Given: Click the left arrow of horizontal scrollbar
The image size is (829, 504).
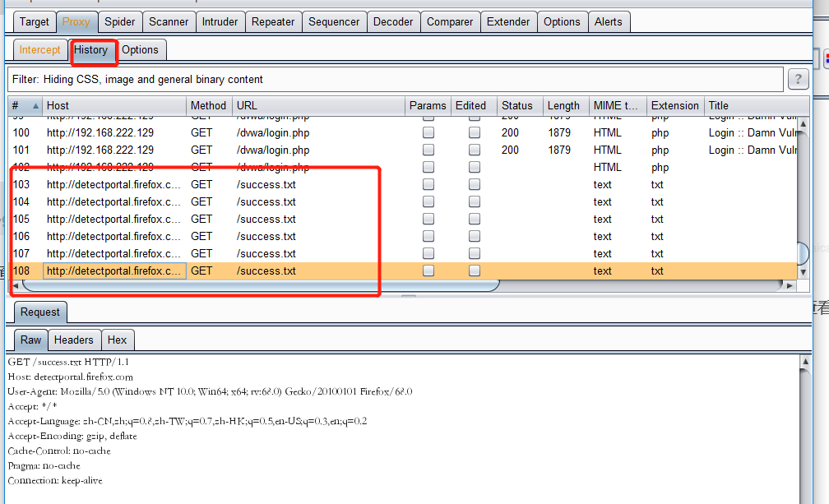Looking at the screenshot, I should click(x=16, y=286).
